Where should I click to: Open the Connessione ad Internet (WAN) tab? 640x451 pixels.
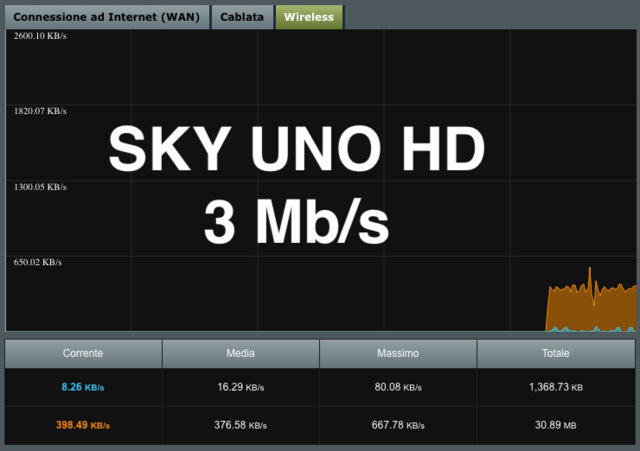(x=107, y=17)
